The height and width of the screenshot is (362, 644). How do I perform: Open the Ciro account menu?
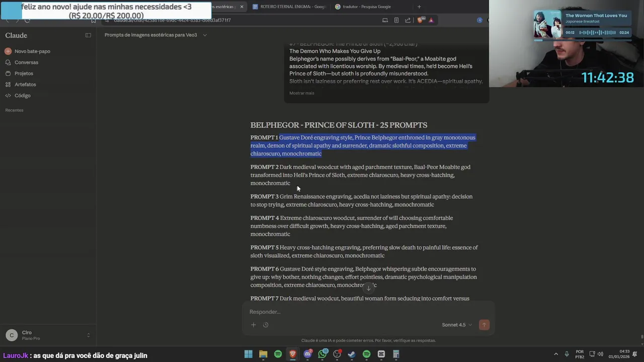click(48, 335)
